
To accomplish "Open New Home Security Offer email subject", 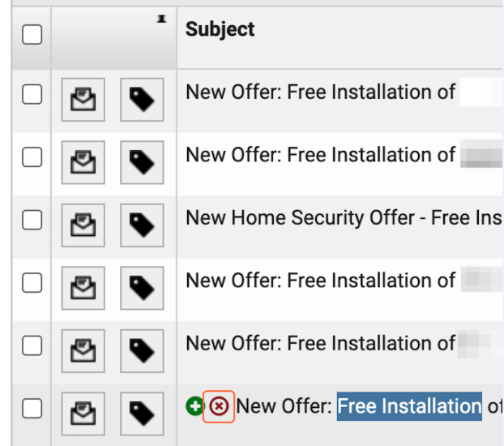I will (x=344, y=217).
